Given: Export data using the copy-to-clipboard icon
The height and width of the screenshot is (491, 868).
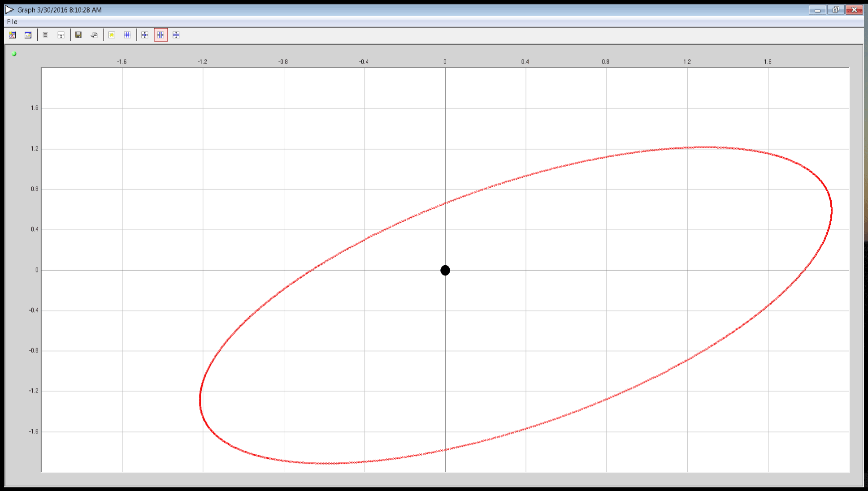Looking at the screenshot, I should [x=94, y=35].
